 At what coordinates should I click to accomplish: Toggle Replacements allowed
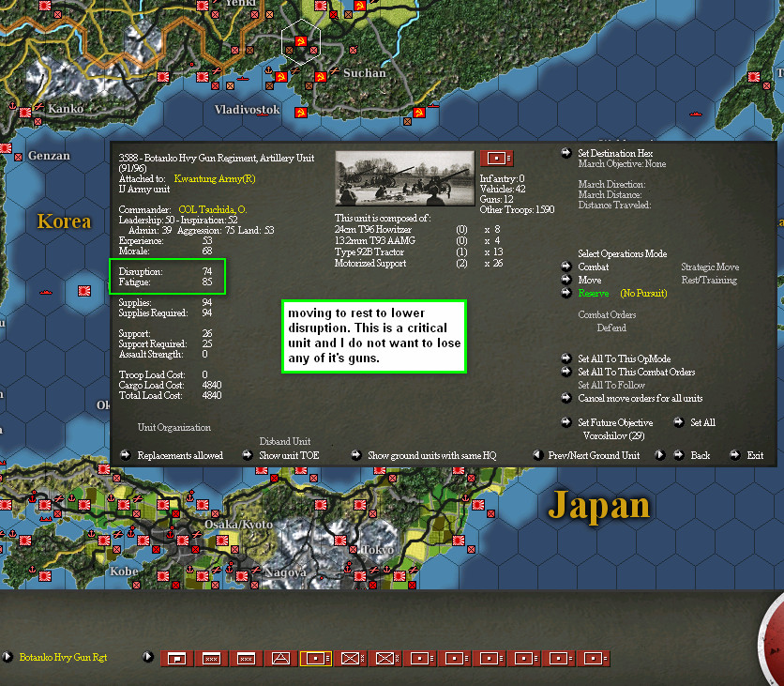click(180, 455)
